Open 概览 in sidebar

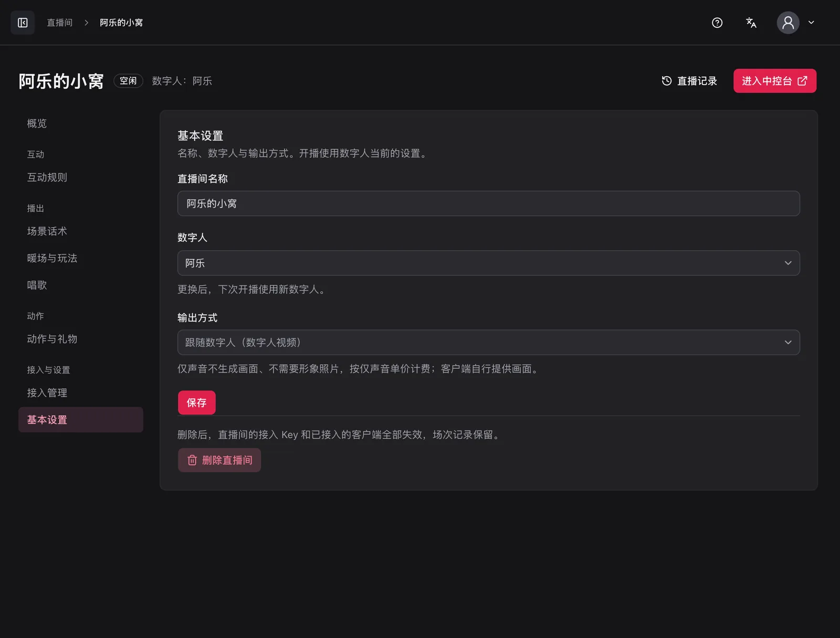pyautogui.click(x=81, y=123)
